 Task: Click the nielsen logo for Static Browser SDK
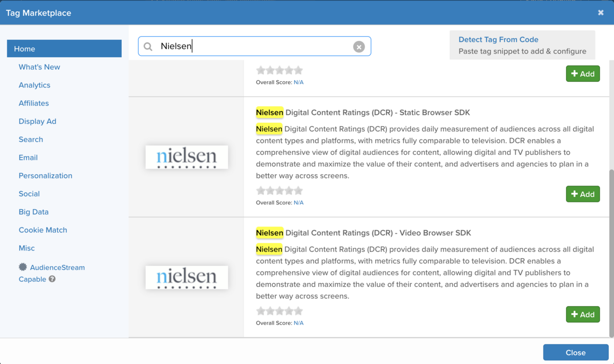[x=186, y=157]
